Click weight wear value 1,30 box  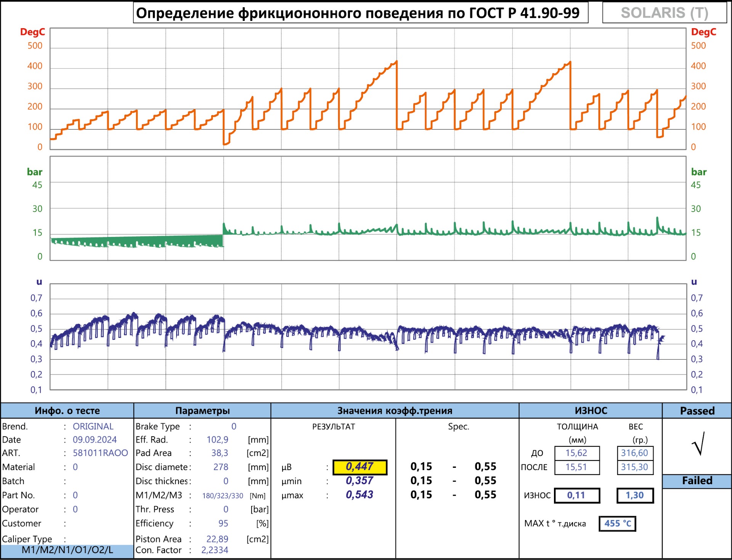pos(635,495)
